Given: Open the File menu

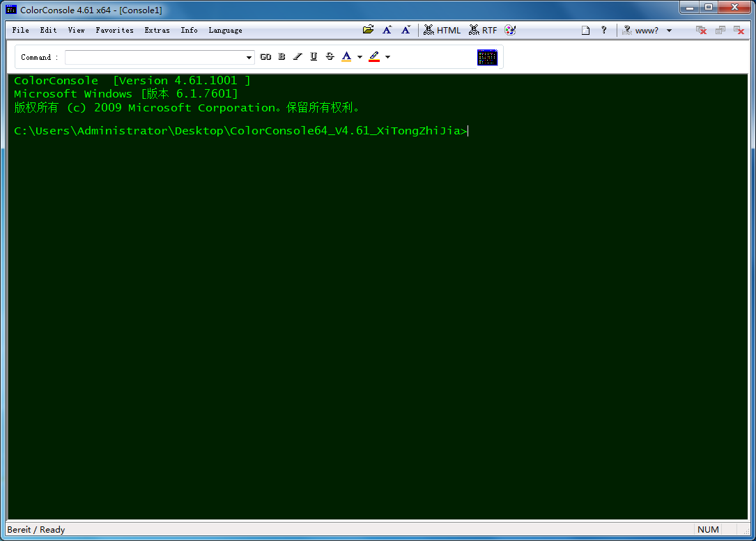Looking at the screenshot, I should [x=21, y=31].
